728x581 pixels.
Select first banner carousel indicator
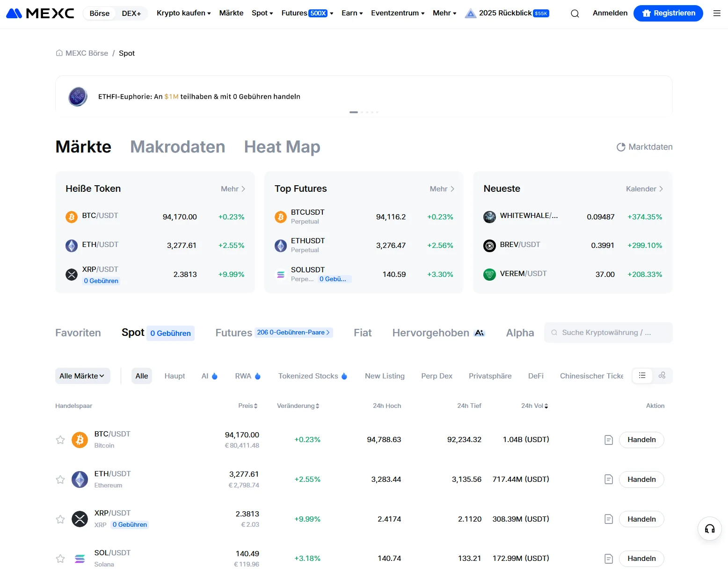tap(354, 112)
